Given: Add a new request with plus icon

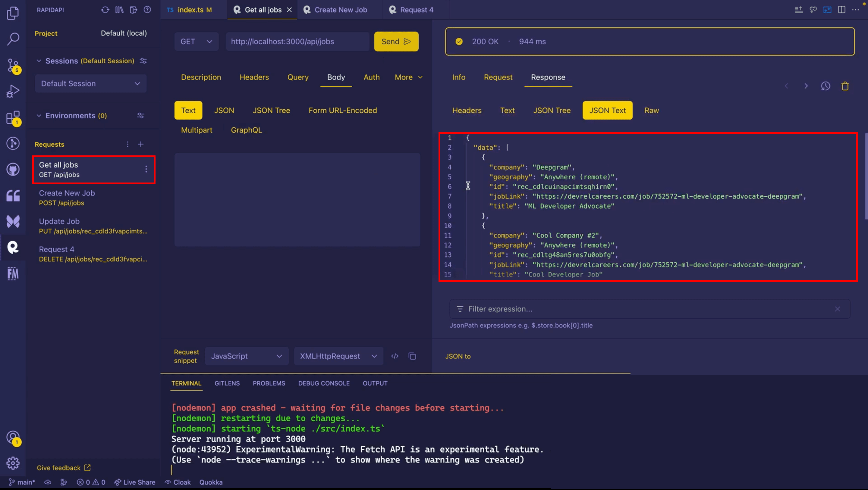Looking at the screenshot, I should click(141, 145).
